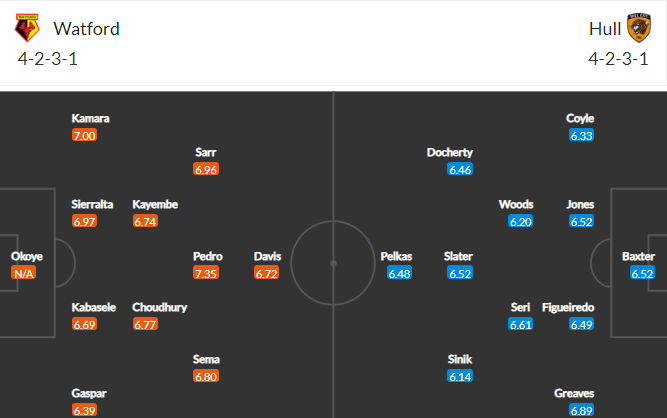This screenshot has height=418, width=667.
Task: Click Watford's 4-2-3-1 formation text
Action: [48, 59]
